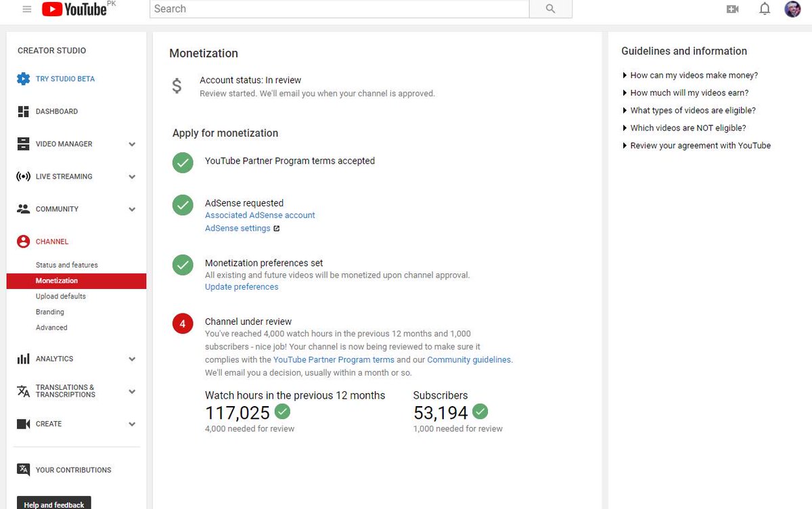Open Branding submenu item
The width and height of the screenshot is (812, 509).
[x=50, y=312]
